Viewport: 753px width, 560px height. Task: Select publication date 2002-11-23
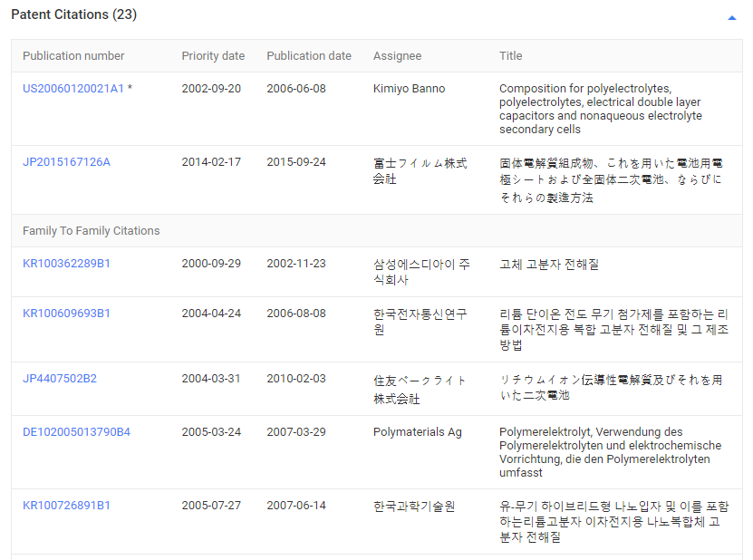(296, 263)
